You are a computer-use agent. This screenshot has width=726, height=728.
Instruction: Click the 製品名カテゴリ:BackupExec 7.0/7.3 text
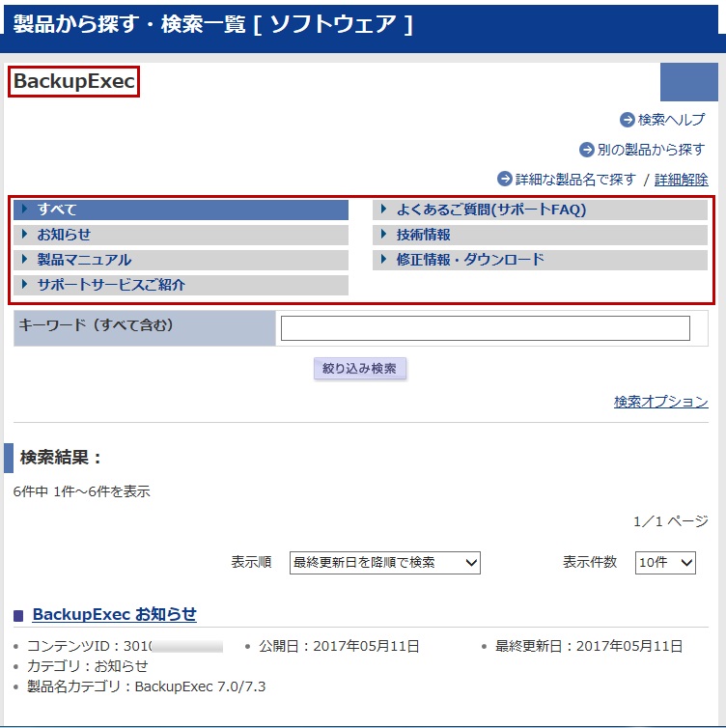[x=146, y=686]
